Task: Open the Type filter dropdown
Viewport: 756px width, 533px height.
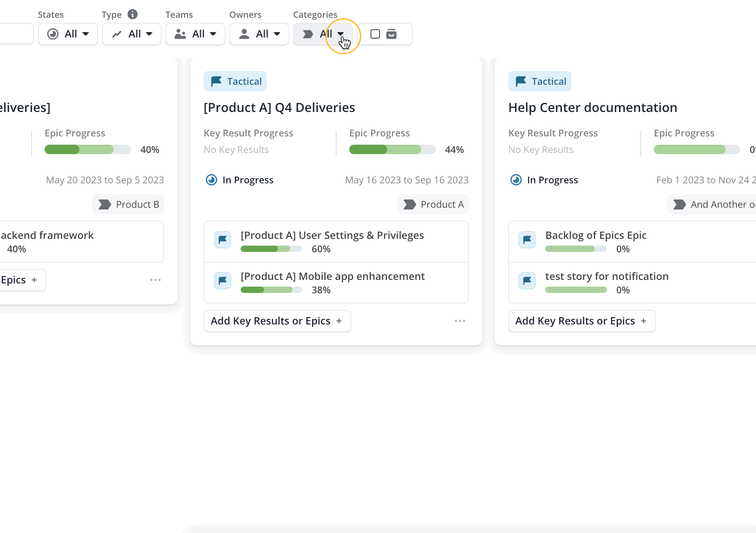Action: coord(131,34)
